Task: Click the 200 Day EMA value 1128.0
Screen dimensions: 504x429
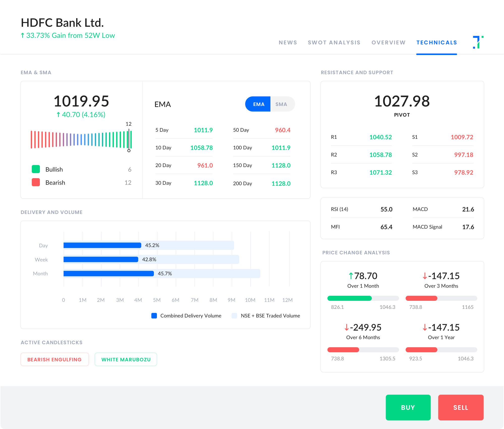Action: pyautogui.click(x=281, y=183)
